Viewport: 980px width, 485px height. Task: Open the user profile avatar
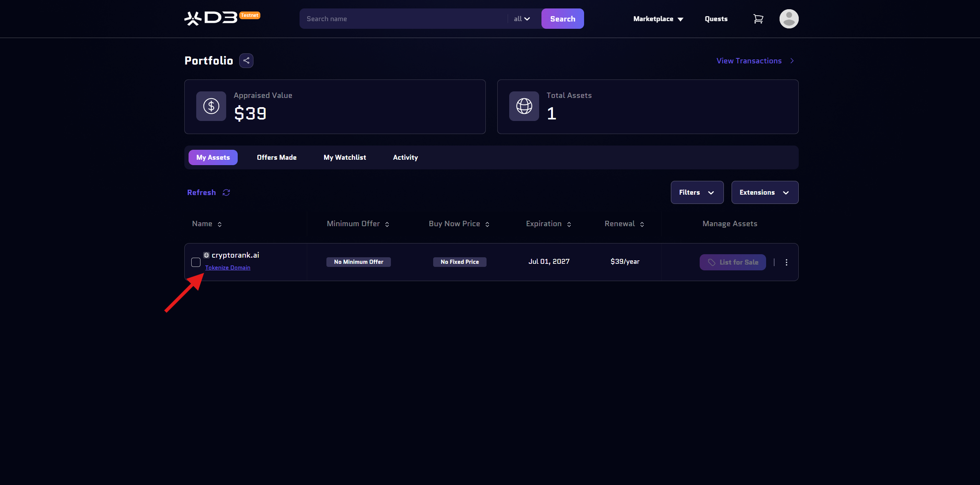tap(789, 19)
